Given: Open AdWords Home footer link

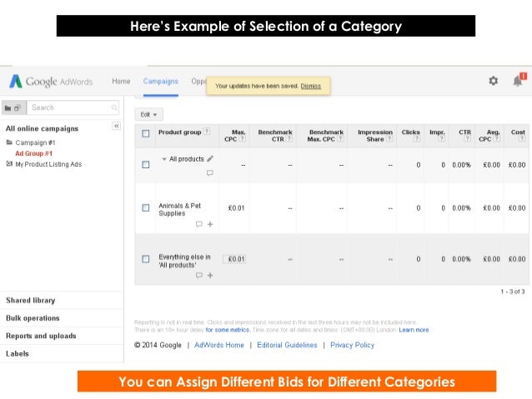Looking at the screenshot, I should pos(219,345).
